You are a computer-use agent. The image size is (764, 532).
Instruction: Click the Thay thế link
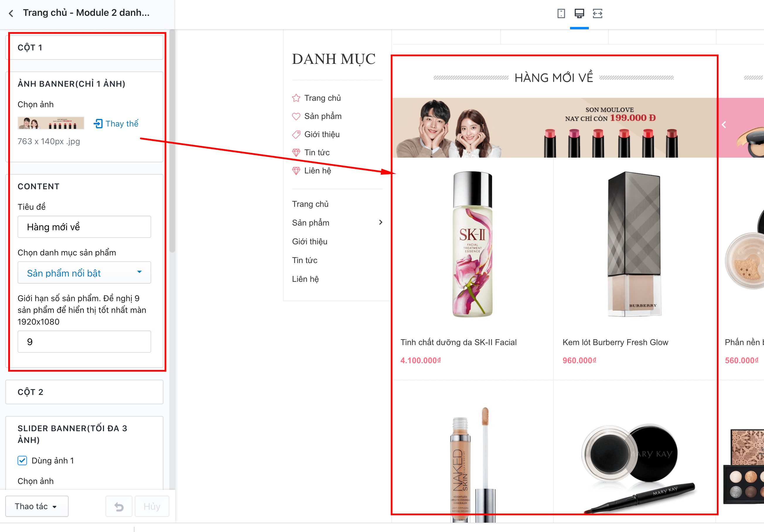(122, 124)
